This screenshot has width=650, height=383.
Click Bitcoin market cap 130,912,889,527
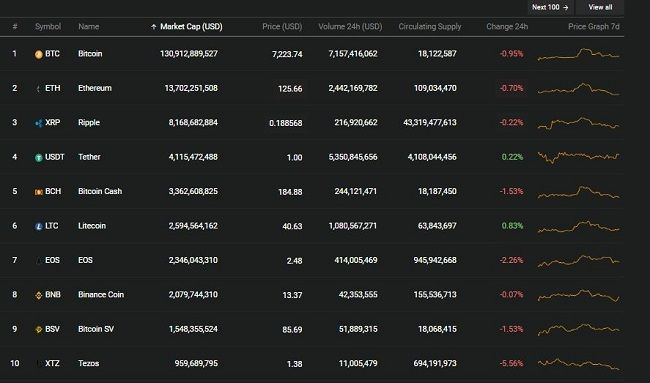pos(189,53)
